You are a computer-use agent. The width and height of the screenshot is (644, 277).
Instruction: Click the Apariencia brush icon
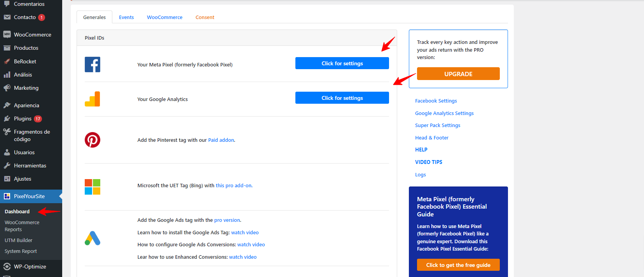pos(7,105)
